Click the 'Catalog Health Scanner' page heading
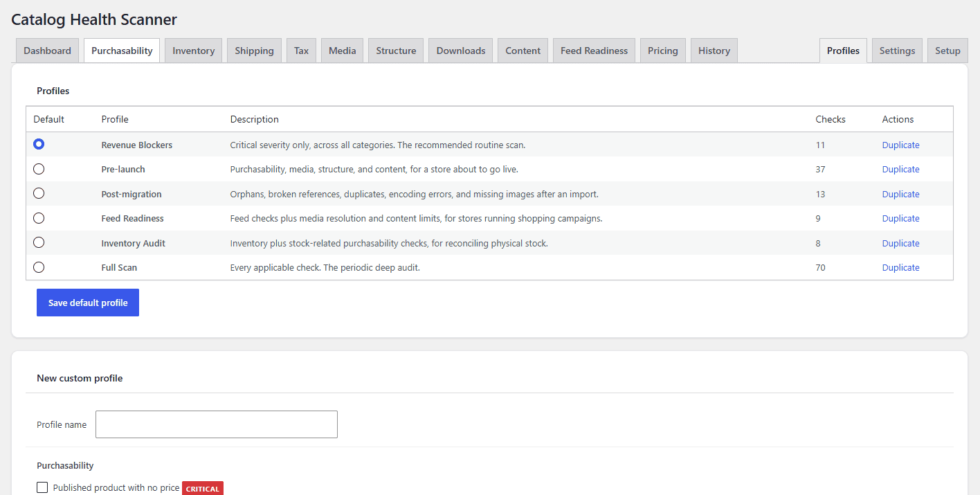The image size is (980, 495). (x=94, y=19)
